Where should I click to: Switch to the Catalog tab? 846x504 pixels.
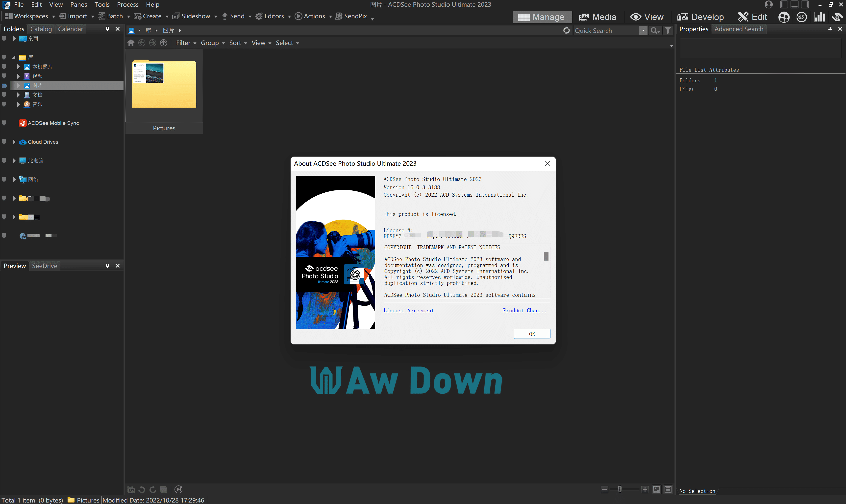click(x=41, y=29)
